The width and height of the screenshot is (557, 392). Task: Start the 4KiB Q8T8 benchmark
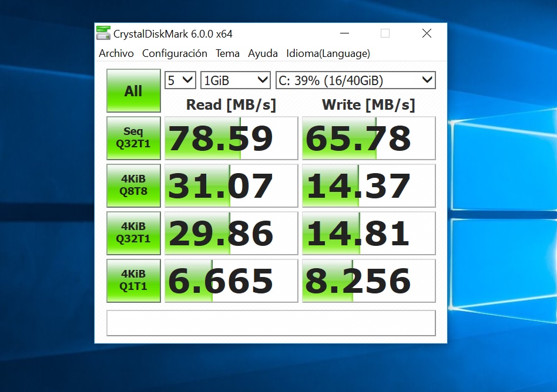[133, 185]
